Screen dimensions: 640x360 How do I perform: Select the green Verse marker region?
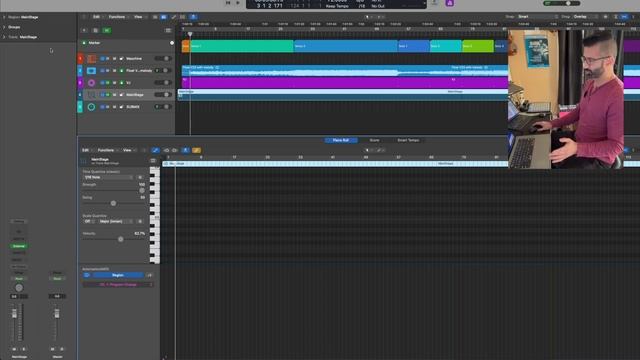242,46
